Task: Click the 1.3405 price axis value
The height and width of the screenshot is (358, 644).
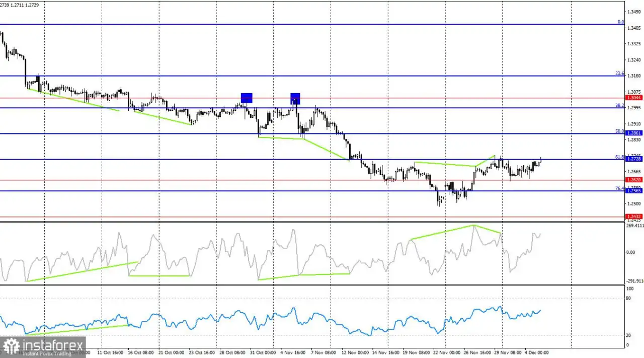Action: [633, 28]
